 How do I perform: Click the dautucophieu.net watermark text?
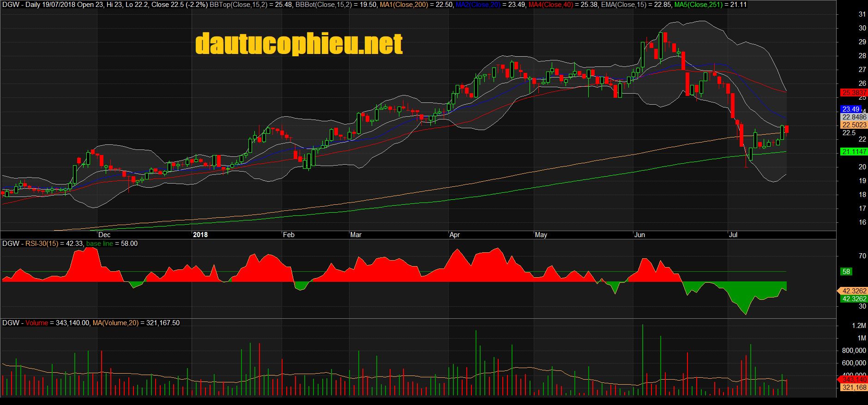pyautogui.click(x=299, y=44)
